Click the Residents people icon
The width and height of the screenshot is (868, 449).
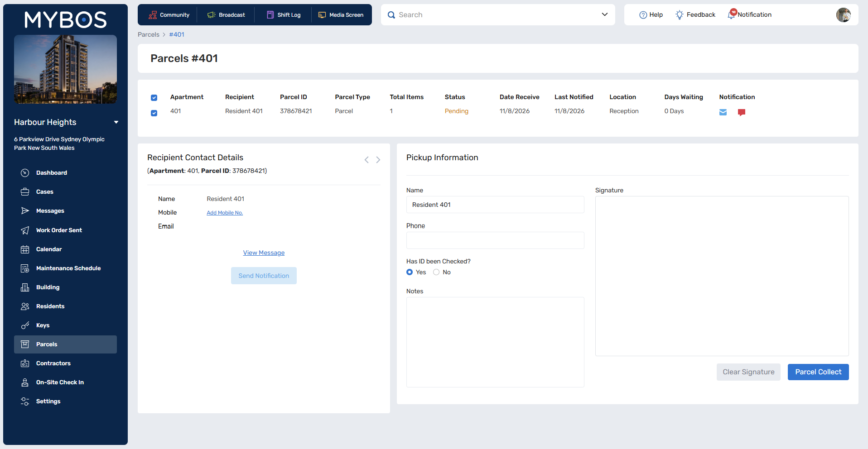pyautogui.click(x=25, y=306)
